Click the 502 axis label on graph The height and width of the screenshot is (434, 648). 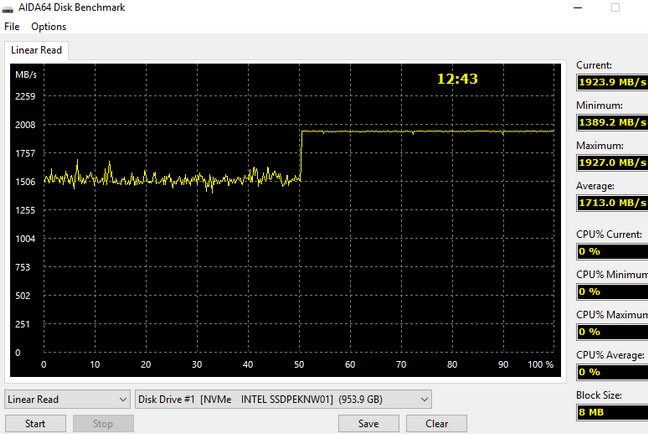23,296
